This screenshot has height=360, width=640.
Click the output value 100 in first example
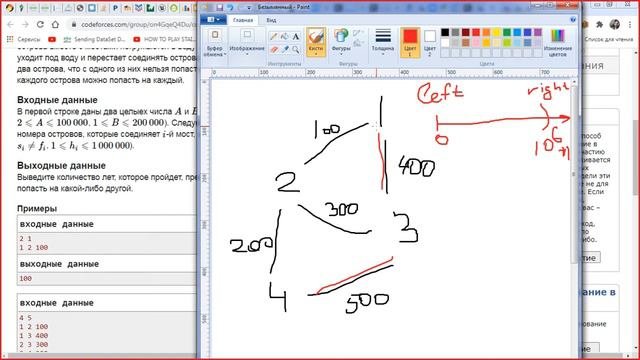[x=25, y=278]
